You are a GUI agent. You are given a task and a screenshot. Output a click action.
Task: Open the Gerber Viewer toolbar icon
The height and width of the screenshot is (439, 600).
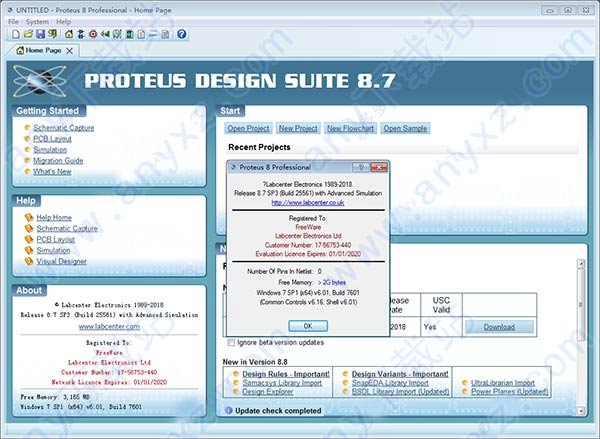click(x=117, y=34)
